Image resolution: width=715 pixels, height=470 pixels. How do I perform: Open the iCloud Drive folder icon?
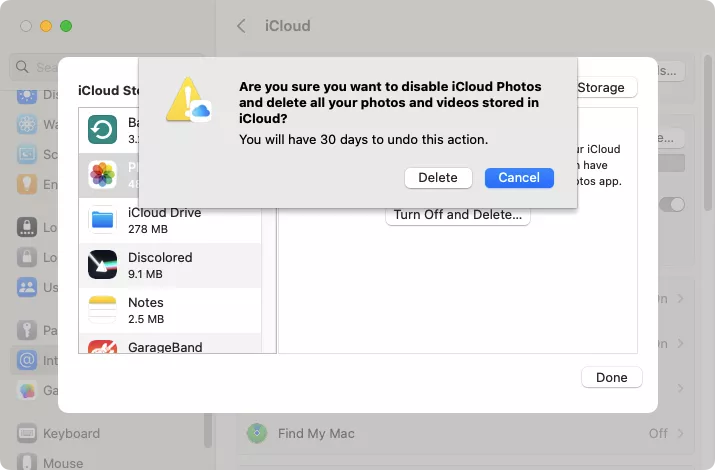click(102, 220)
